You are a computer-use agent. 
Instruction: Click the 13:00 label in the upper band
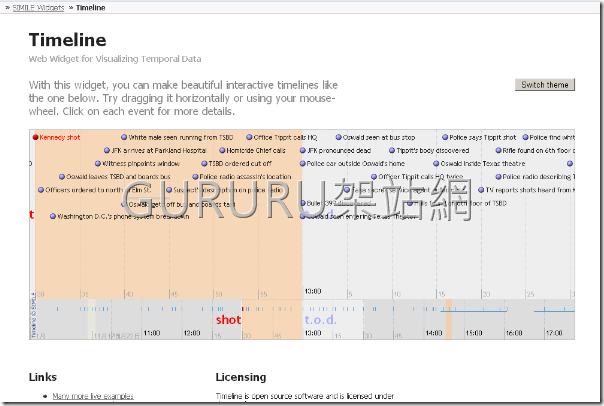313,291
